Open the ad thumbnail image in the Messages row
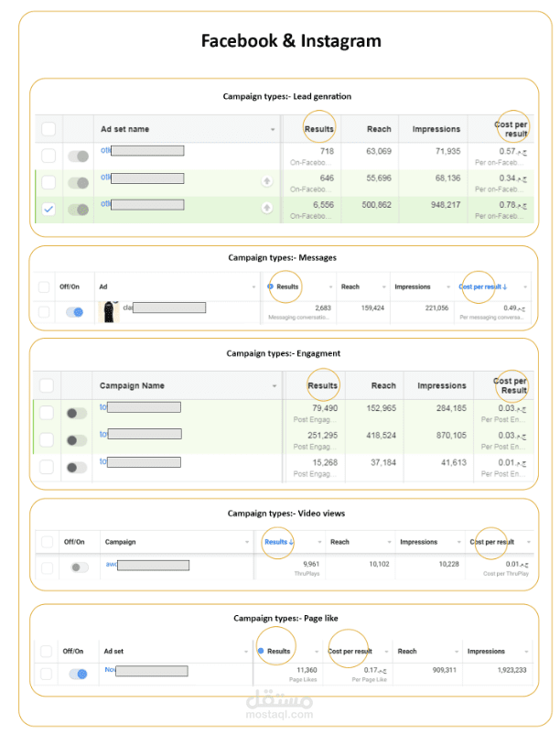Image resolution: width=560 pixels, height=735 pixels. (x=109, y=312)
